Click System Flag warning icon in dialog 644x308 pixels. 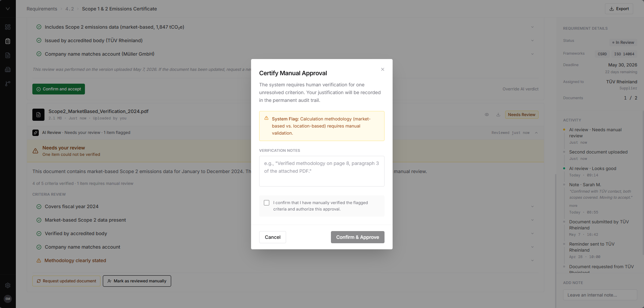click(x=266, y=118)
